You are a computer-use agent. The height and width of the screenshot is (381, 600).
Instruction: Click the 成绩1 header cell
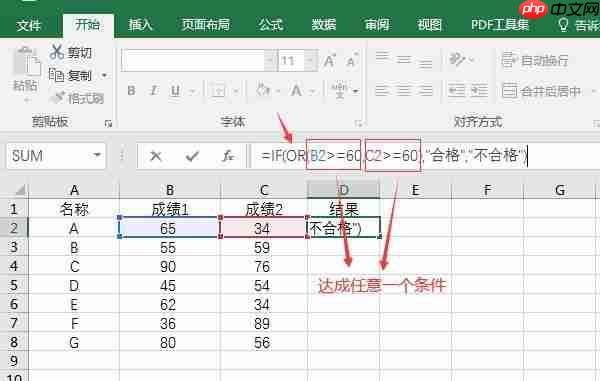click(170, 209)
